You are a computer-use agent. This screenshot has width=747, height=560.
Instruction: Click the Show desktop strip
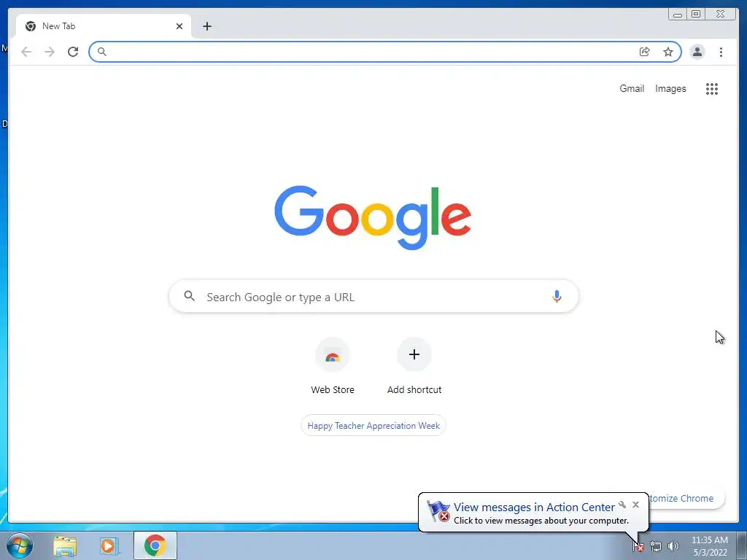742,545
